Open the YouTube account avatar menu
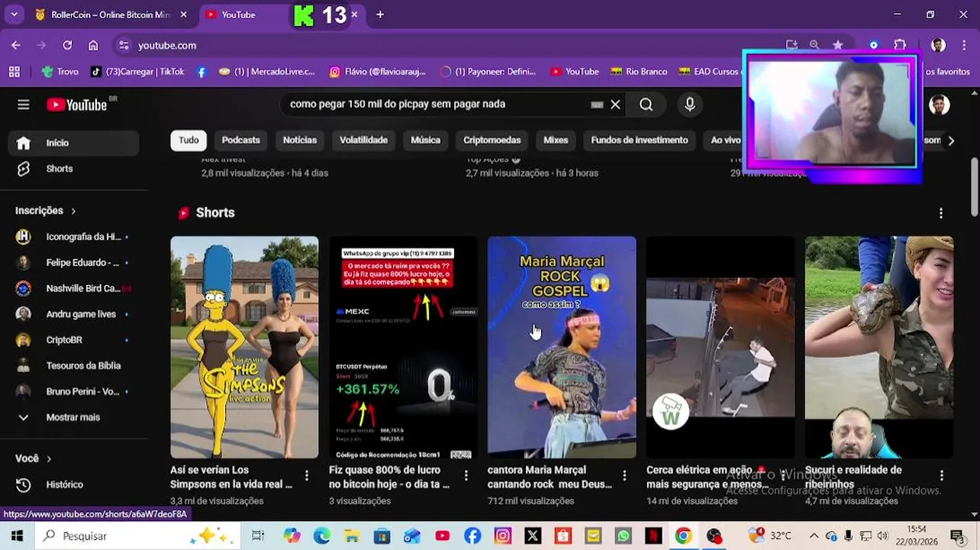Screen dimensions: 980x550 (x=940, y=105)
